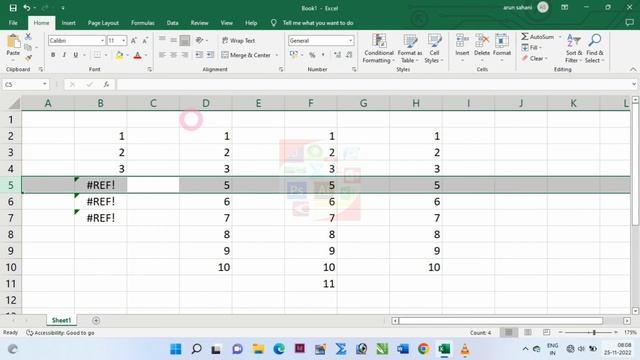Image resolution: width=640 pixels, height=360 pixels.
Task: Use the Format Painter brush
Action: point(28,58)
